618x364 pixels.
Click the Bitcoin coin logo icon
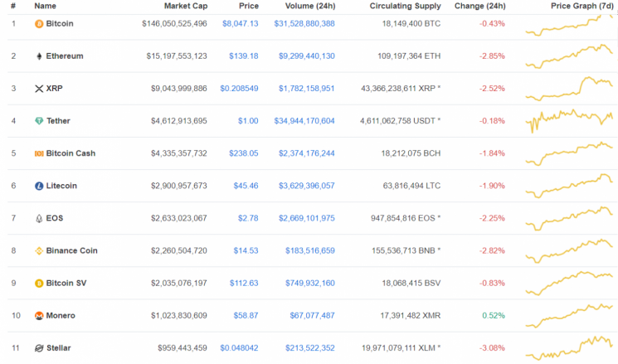click(x=39, y=24)
